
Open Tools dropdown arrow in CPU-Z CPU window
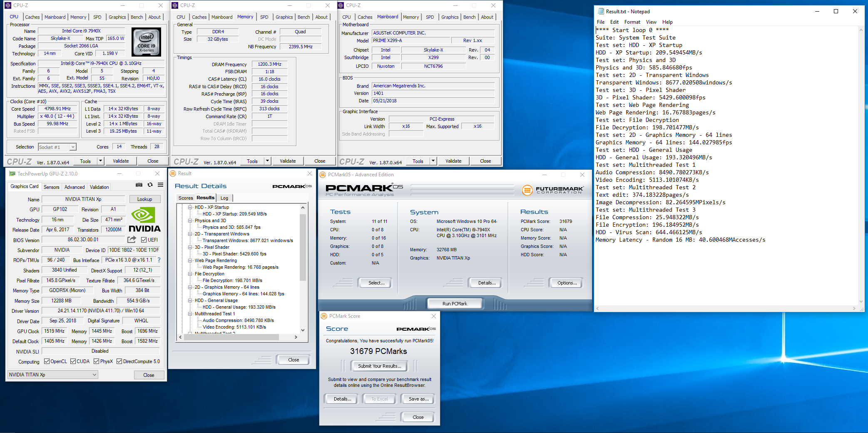point(100,161)
